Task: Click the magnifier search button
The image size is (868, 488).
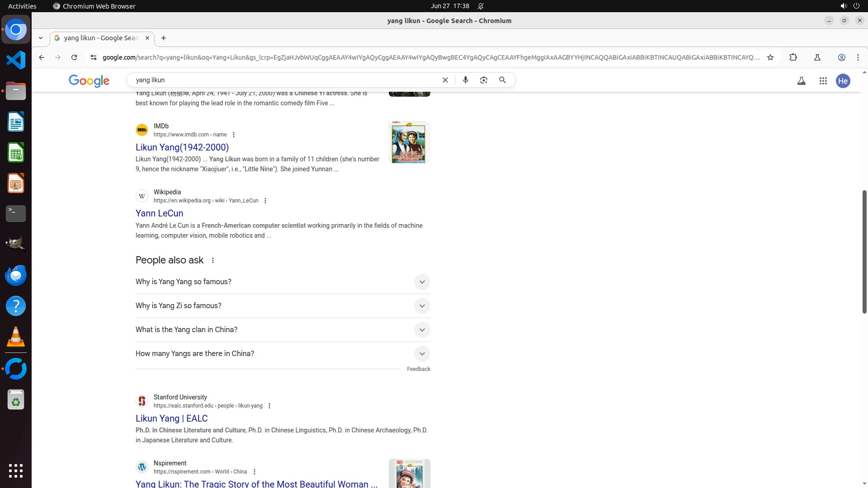Action: (502, 80)
